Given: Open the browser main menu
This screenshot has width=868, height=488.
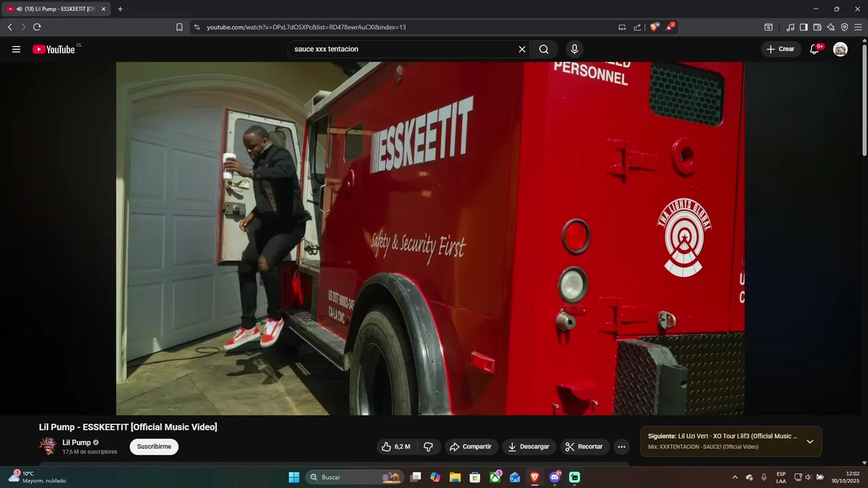Looking at the screenshot, I should 858,27.
